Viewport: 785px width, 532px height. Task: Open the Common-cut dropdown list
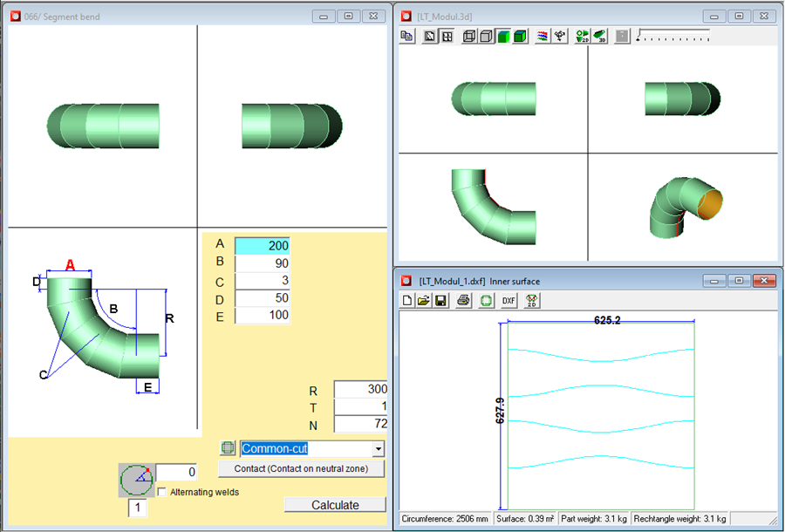pos(379,449)
